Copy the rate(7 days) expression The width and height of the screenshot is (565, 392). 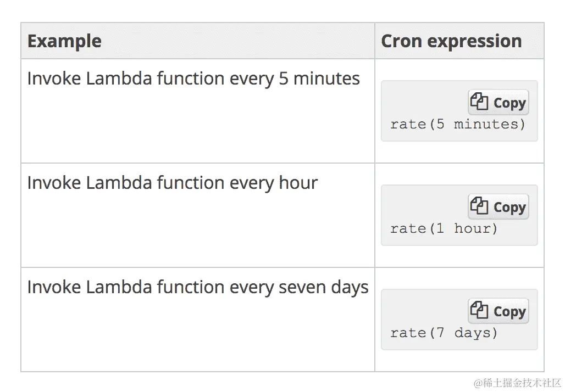coord(498,311)
